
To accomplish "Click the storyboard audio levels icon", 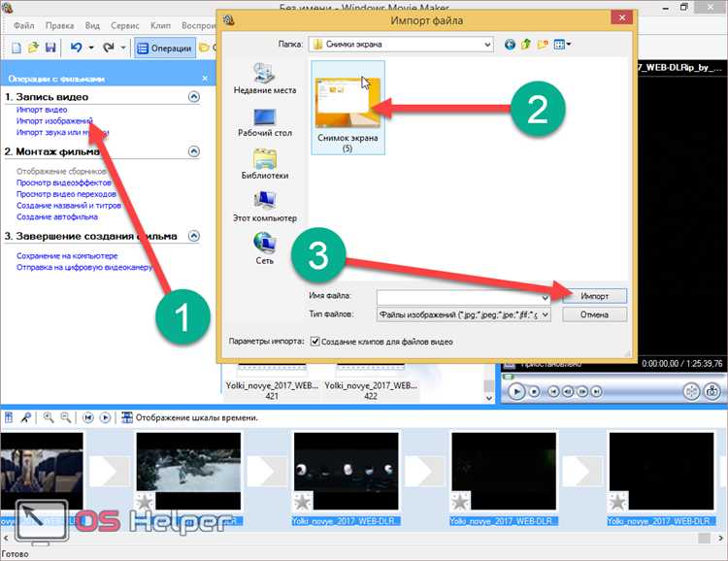I will tap(9, 417).
